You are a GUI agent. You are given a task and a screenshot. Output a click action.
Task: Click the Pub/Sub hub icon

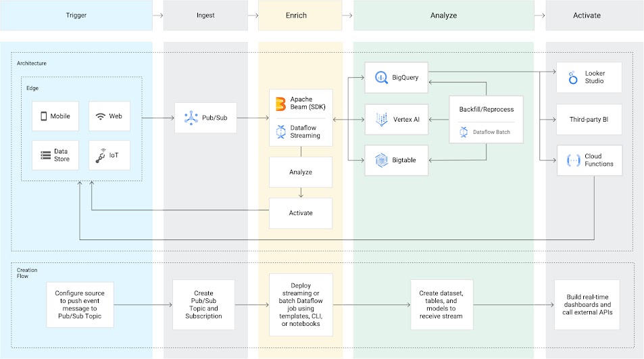(191, 118)
